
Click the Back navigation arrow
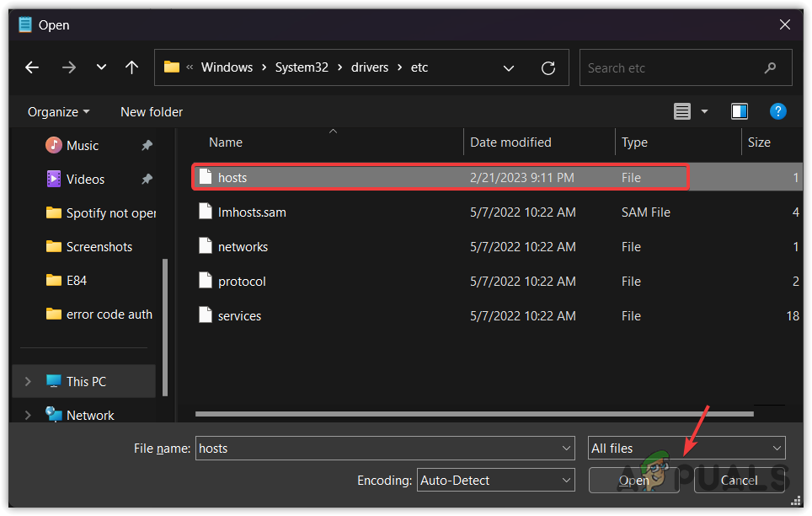click(x=32, y=67)
